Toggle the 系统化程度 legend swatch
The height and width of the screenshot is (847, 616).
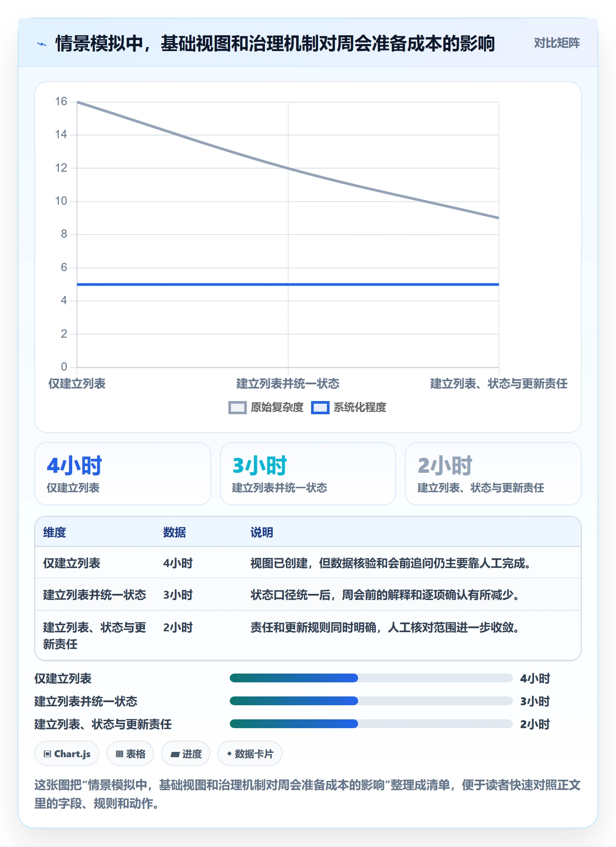[x=320, y=408]
